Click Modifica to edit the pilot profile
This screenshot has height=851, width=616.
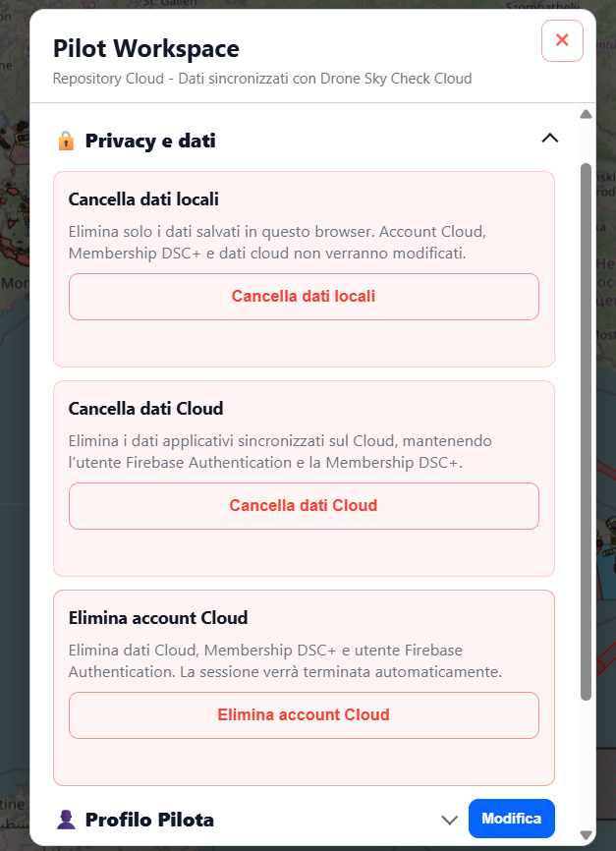coord(511,819)
